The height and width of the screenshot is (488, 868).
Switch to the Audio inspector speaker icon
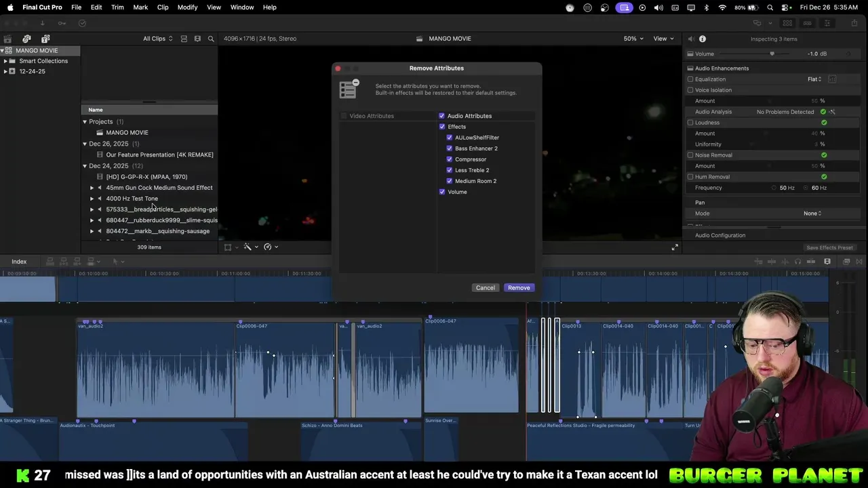pyautogui.click(x=690, y=39)
